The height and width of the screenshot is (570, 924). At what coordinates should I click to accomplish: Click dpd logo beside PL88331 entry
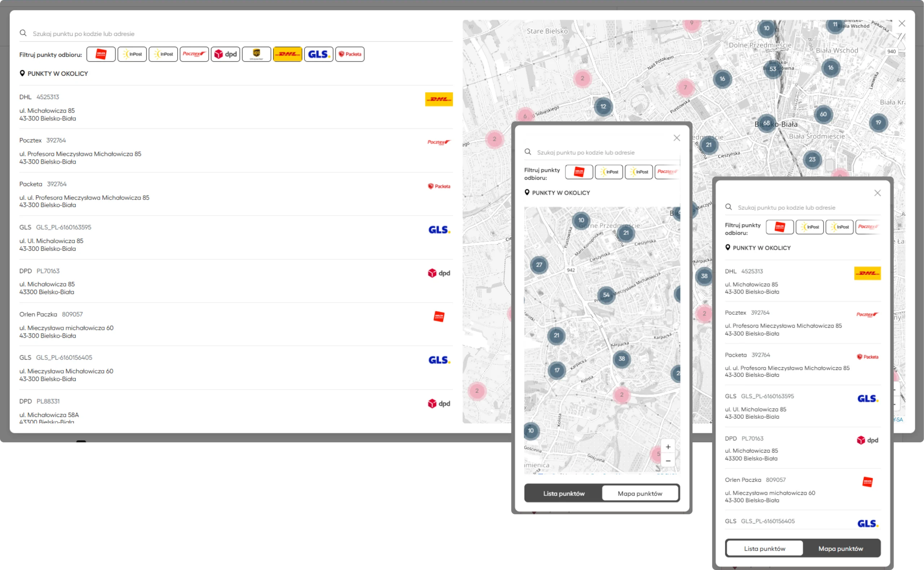[x=439, y=403]
